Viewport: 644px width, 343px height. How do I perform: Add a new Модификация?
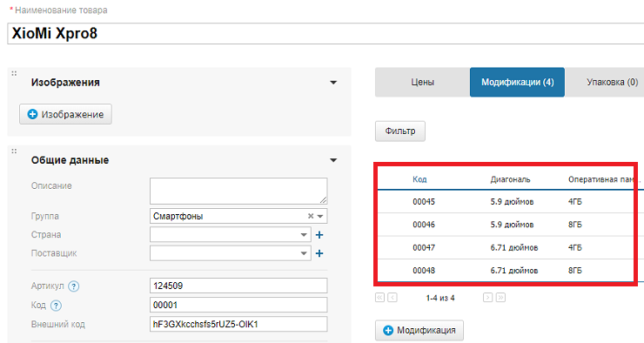pyautogui.click(x=419, y=330)
